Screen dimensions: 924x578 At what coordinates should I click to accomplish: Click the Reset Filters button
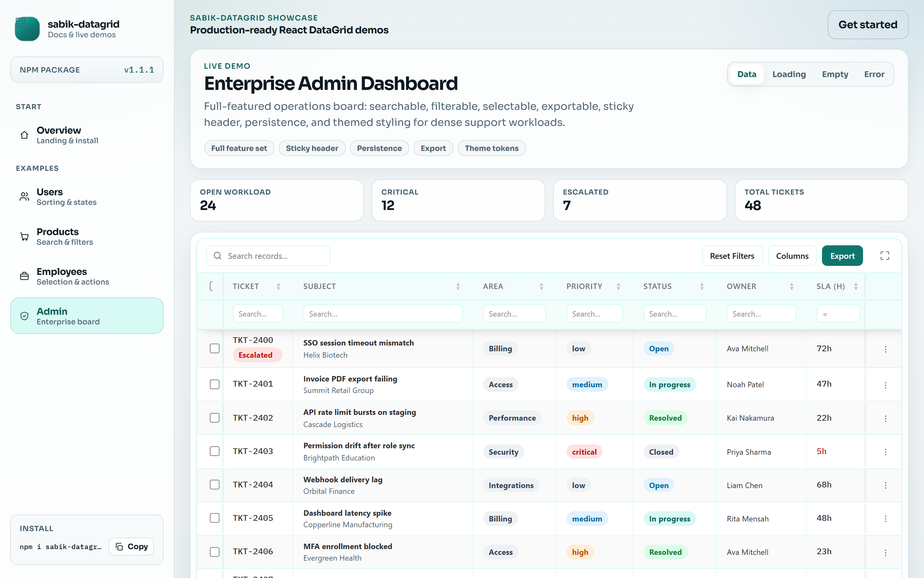click(732, 256)
